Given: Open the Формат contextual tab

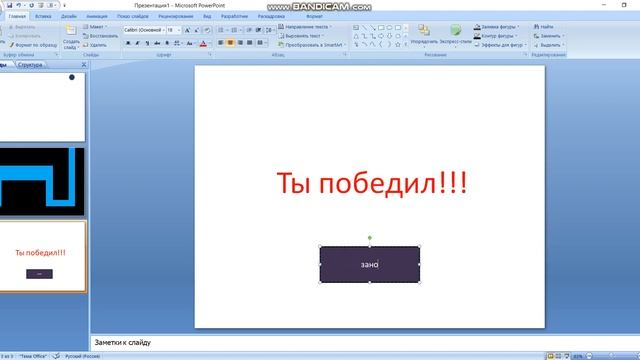Looking at the screenshot, I should pos(314,16).
